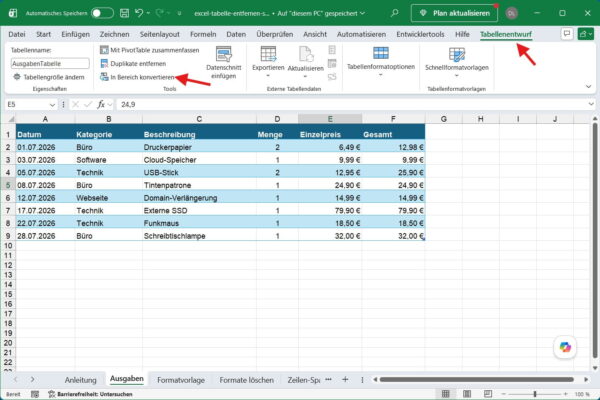Switch to Page Break Preview icon
Image resolution: width=600 pixels, height=400 pixels.
click(x=488, y=394)
